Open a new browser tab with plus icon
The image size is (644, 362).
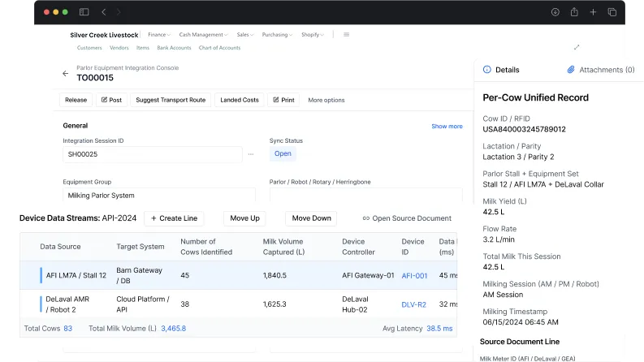(x=593, y=12)
